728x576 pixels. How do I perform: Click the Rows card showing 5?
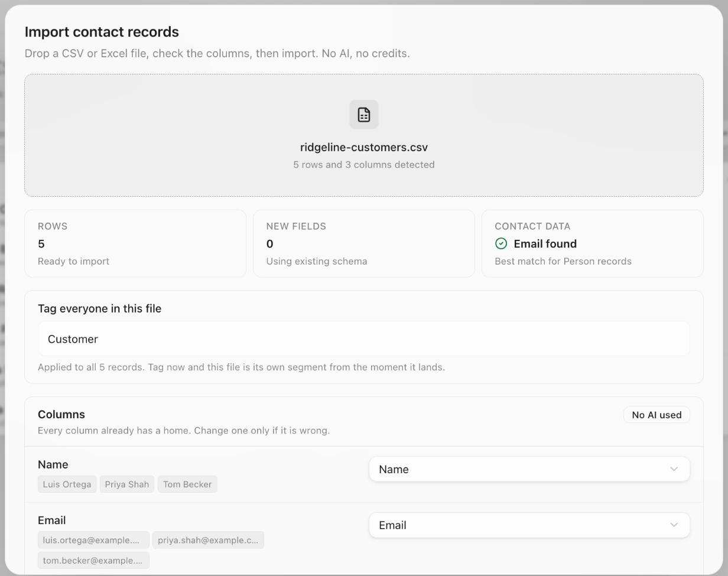pyautogui.click(x=135, y=243)
